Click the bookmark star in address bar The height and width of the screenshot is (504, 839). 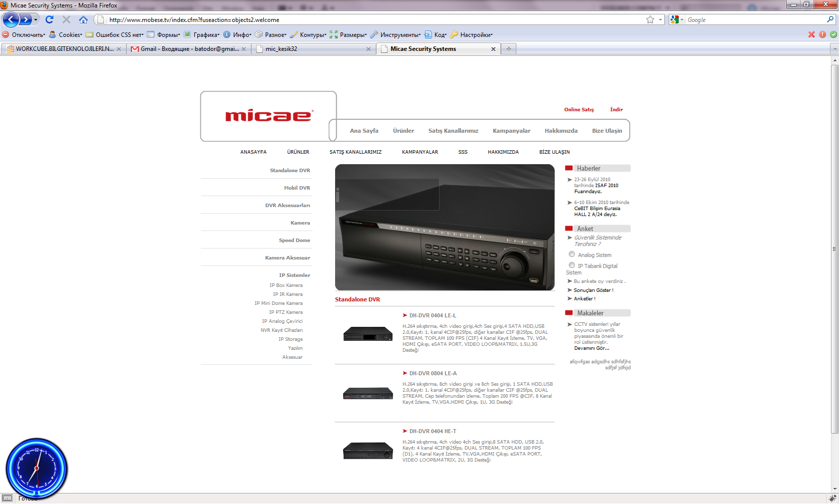click(x=650, y=19)
